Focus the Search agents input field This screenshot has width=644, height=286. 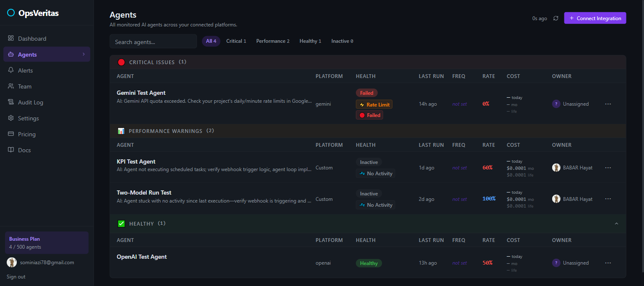[153, 42]
